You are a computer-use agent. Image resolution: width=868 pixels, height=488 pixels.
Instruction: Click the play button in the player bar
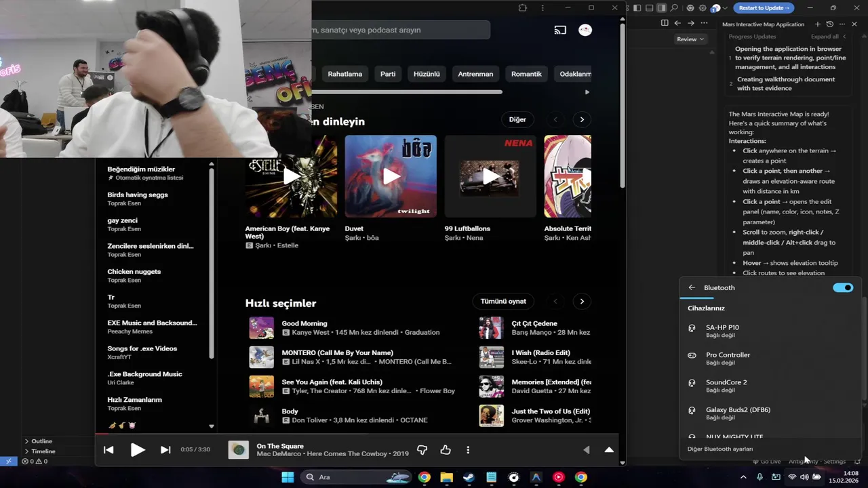(x=138, y=449)
